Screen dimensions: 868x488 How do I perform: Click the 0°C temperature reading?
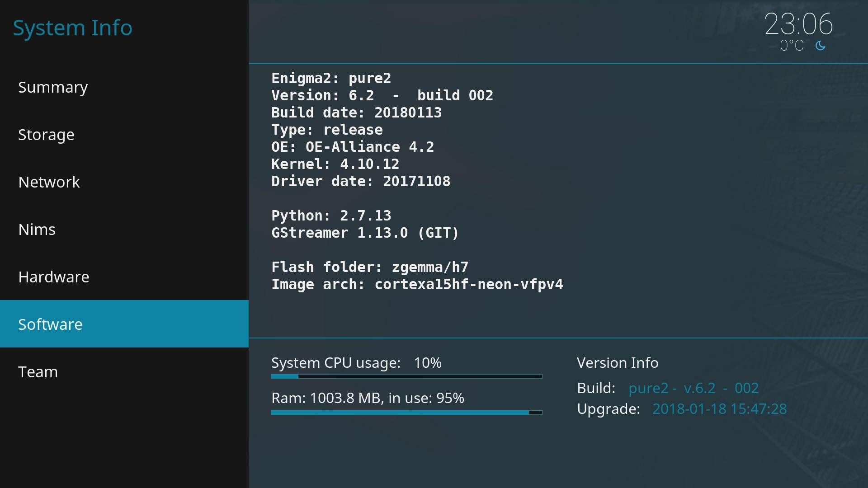click(x=792, y=46)
